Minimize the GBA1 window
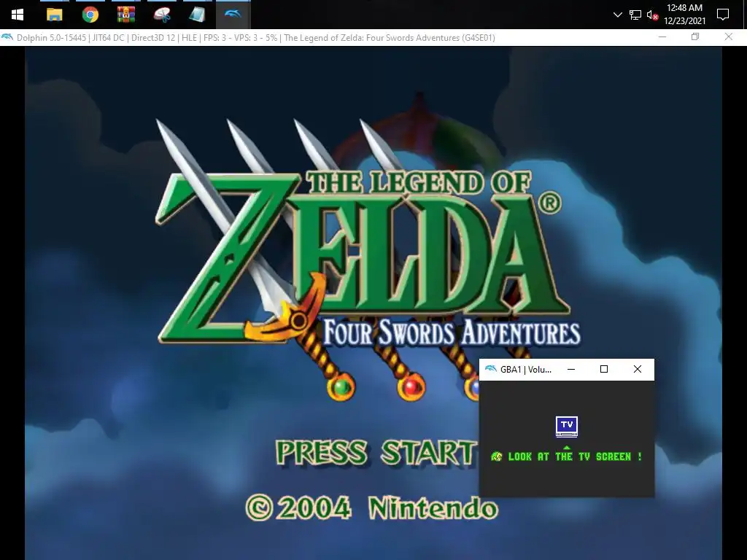The height and width of the screenshot is (560, 747). (x=571, y=369)
